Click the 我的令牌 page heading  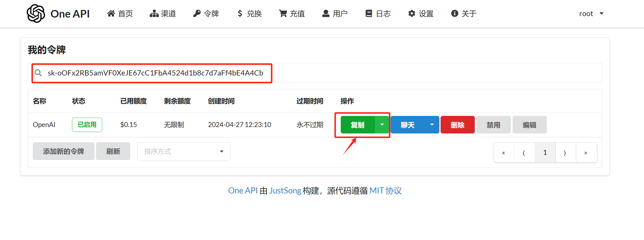tap(47, 50)
